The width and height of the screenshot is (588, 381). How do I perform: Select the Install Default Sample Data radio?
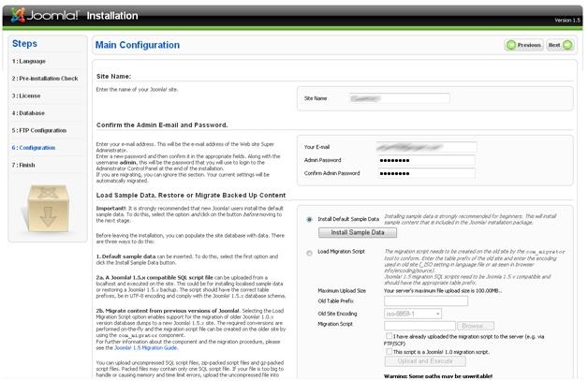click(x=309, y=219)
